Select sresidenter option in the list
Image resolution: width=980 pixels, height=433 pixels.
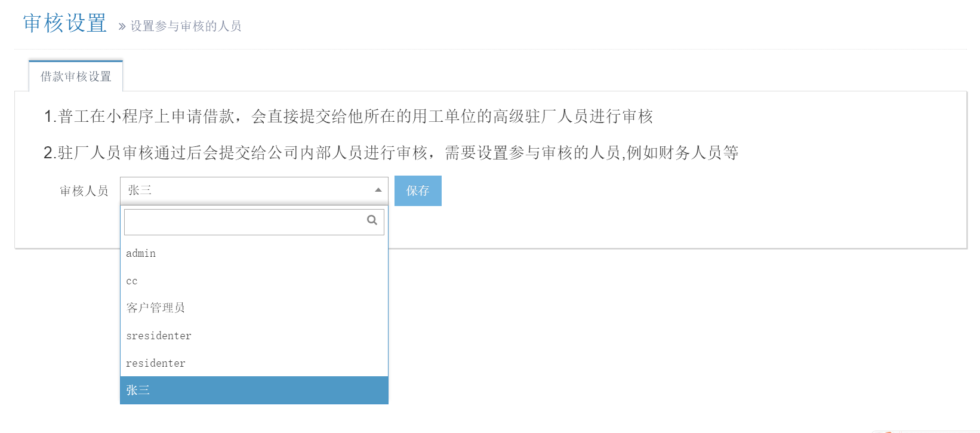(254, 336)
